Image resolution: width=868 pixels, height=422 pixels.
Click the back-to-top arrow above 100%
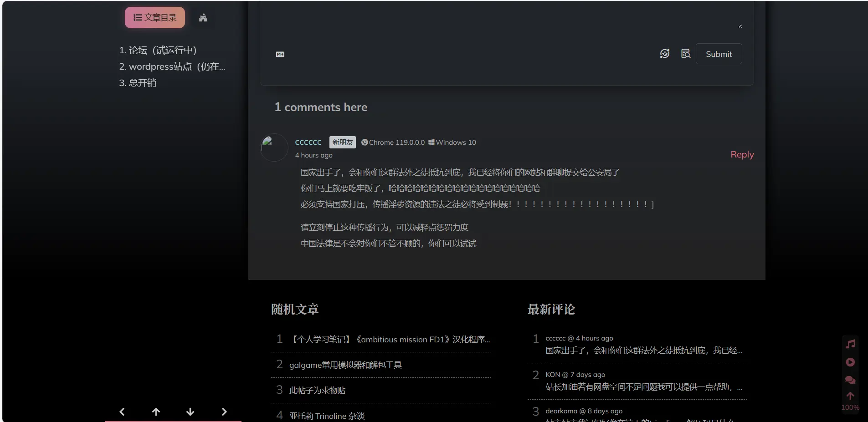tap(850, 396)
